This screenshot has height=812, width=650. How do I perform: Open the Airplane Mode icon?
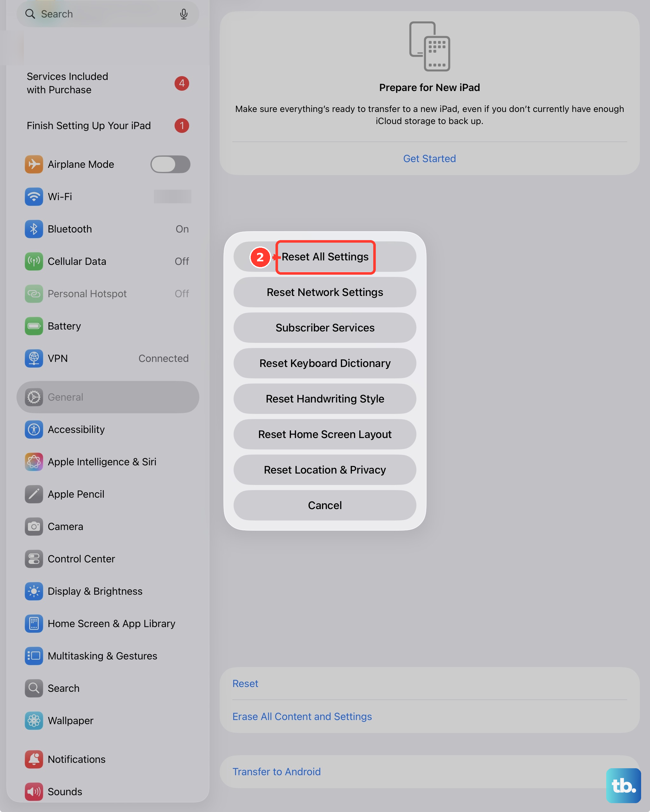34,164
